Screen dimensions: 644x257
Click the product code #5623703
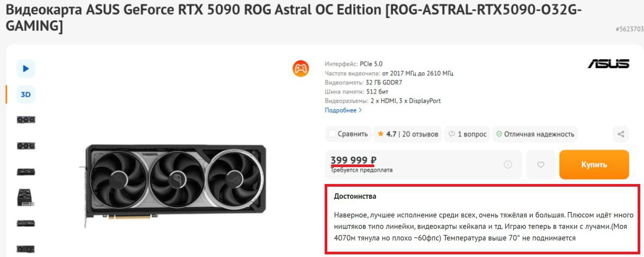click(629, 30)
